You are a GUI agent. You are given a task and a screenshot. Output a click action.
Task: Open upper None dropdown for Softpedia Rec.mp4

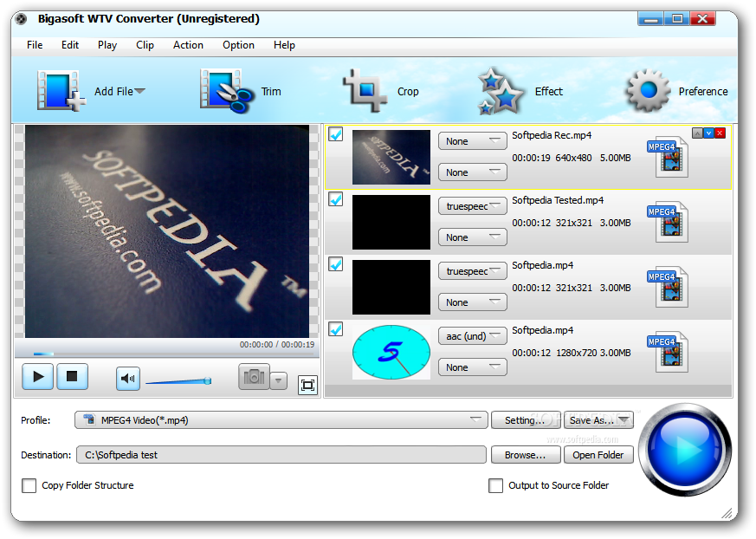pos(473,141)
